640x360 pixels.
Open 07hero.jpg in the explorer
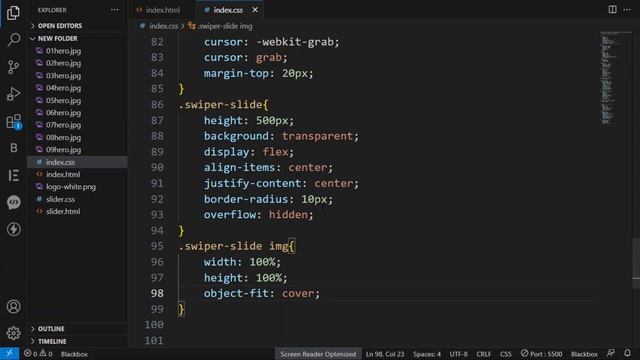[x=63, y=125]
